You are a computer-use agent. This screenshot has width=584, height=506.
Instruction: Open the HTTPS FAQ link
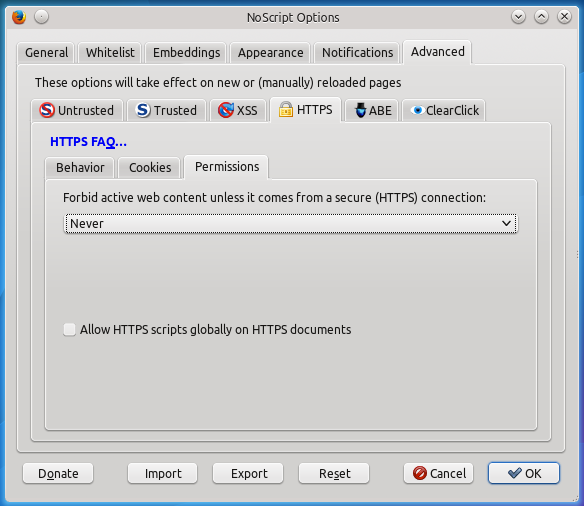coord(88,141)
